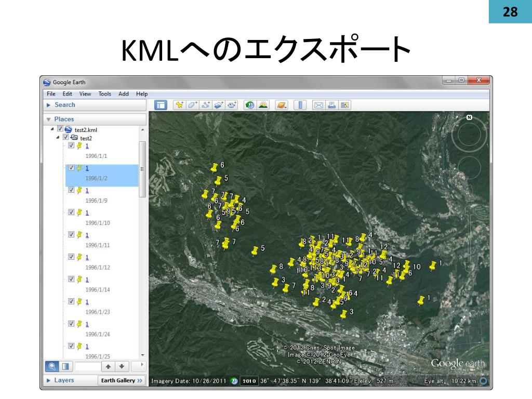Viewport: 532px width, 399px height.
Task: Click the historical imagery icon in status bar
Action: (x=234, y=381)
